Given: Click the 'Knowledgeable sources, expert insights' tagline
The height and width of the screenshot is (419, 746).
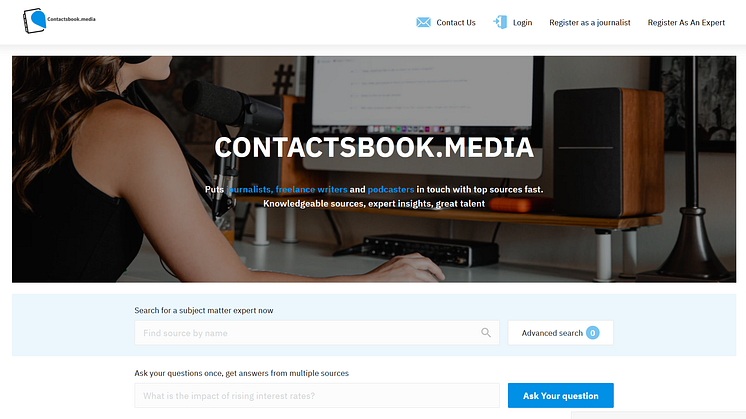Looking at the screenshot, I should (373, 203).
